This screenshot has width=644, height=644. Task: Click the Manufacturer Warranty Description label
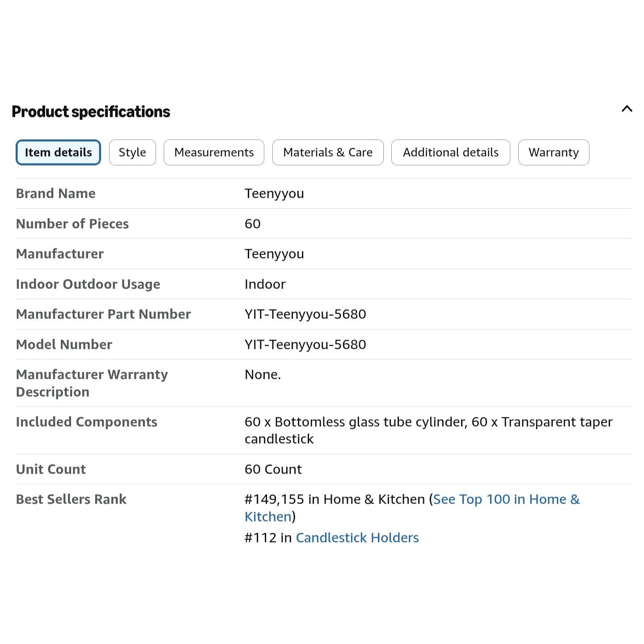point(92,383)
